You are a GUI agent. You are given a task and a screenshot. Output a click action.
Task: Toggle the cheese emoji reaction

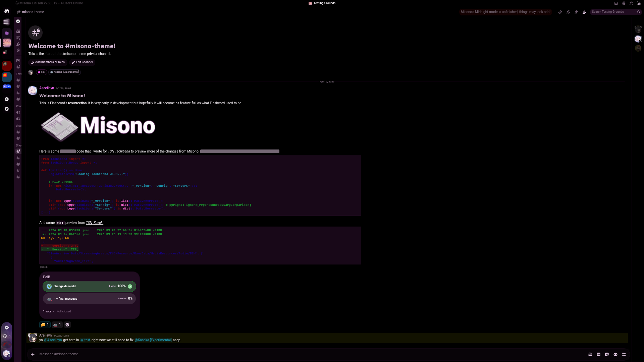pyautogui.click(x=45, y=325)
